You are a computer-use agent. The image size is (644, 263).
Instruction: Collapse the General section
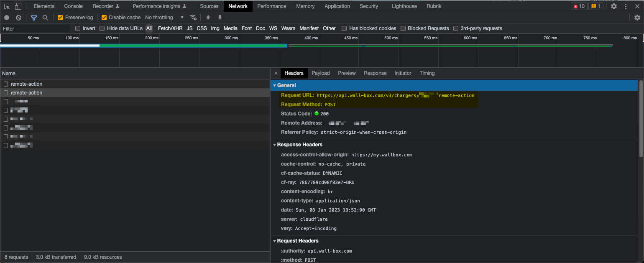pos(275,85)
